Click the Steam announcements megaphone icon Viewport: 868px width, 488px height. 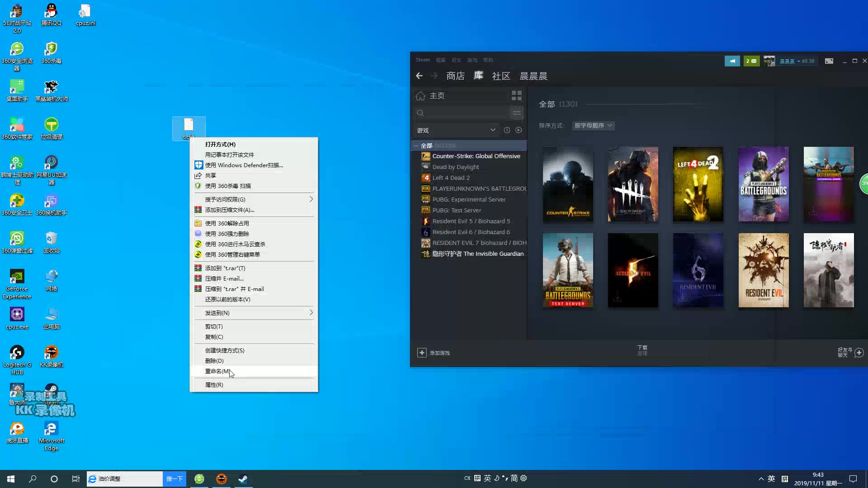tap(732, 61)
